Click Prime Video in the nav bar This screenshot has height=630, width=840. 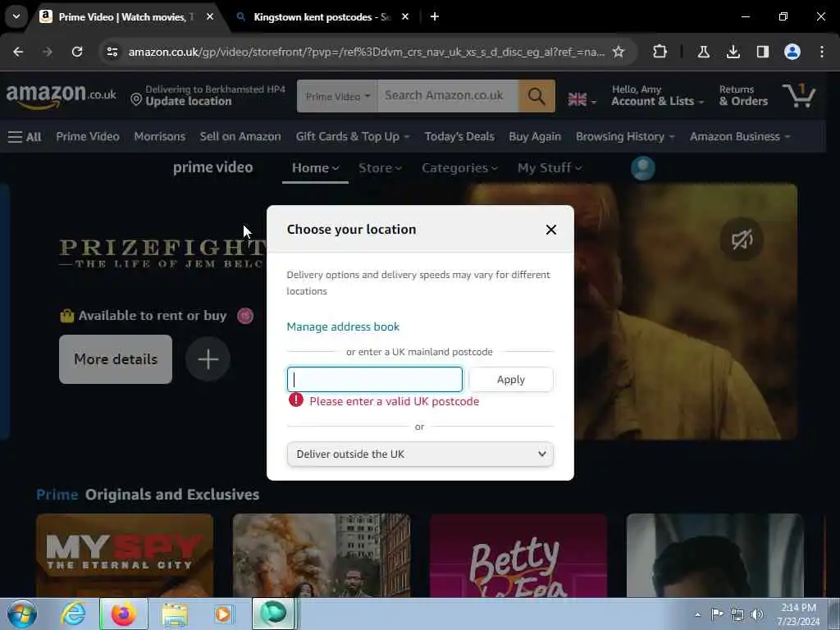[88, 137]
